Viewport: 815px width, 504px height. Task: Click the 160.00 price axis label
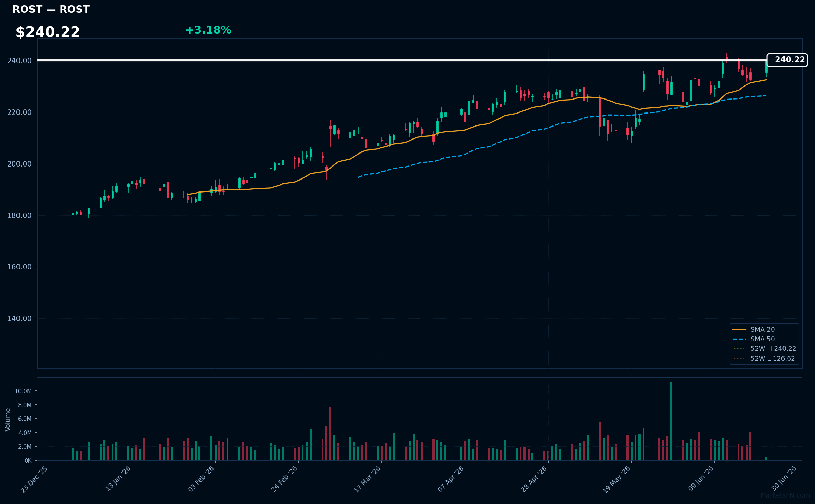click(x=20, y=267)
